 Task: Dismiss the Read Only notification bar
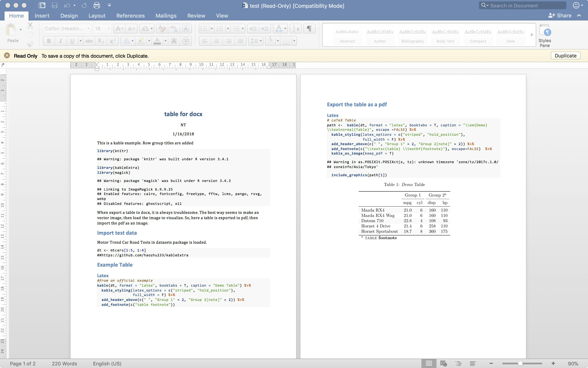point(7,55)
